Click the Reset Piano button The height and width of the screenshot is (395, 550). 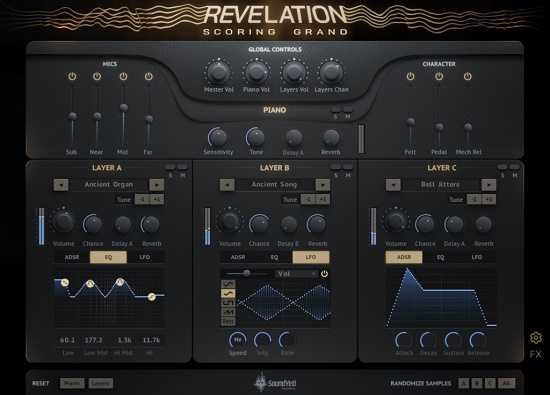(x=72, y=383)
